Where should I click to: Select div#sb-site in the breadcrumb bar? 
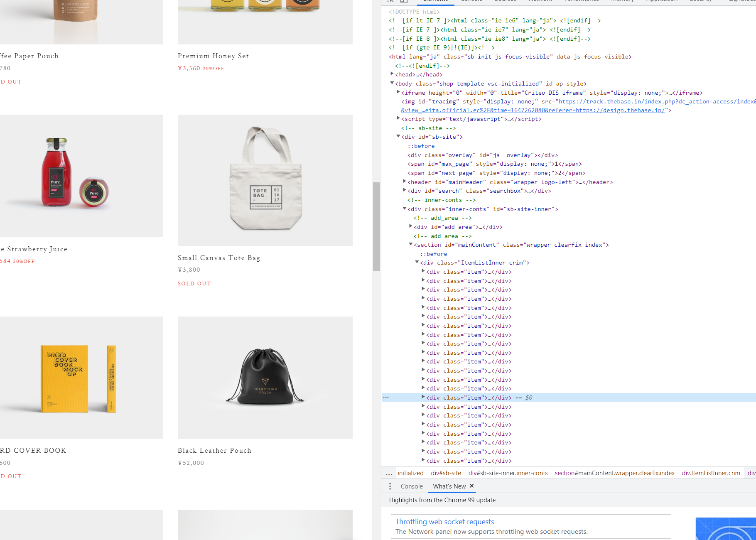tap(446, 473)
